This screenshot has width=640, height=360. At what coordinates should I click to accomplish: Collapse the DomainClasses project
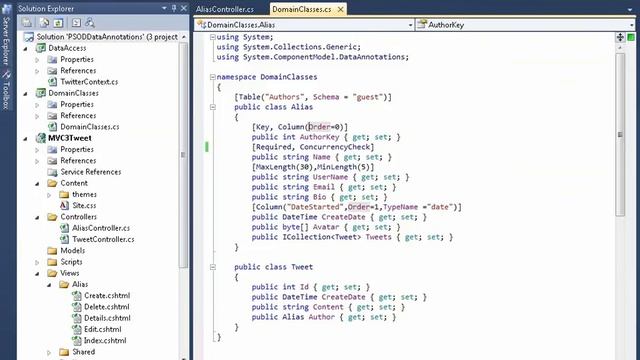26,93
